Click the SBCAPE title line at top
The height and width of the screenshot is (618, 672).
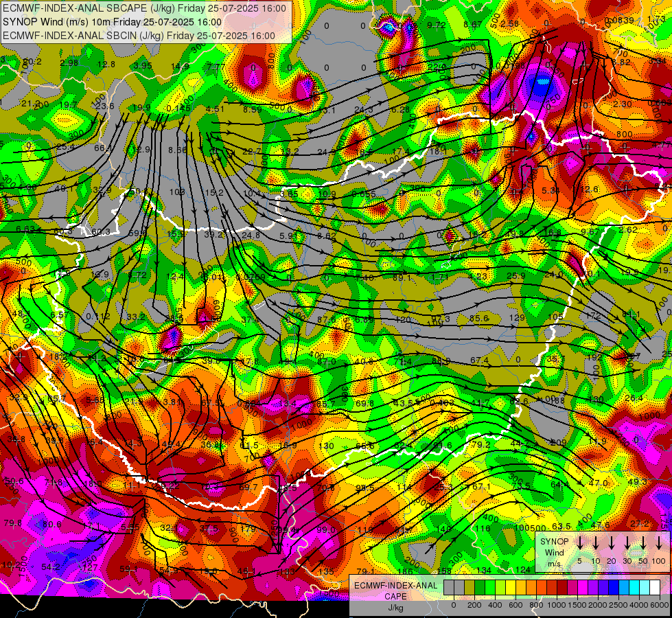click(x=144, y=8)
